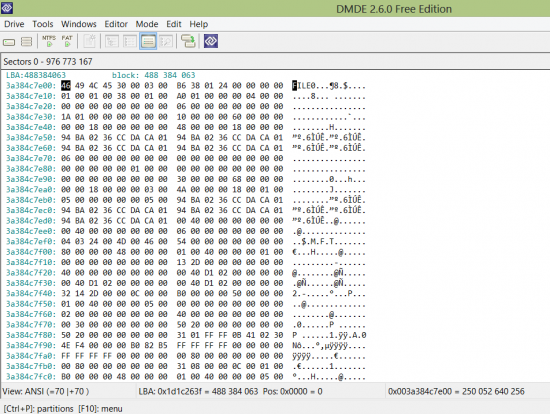The image size is (550, 414).
Task: Click the DMDE application icon in title bar
Action: (x=7, y=8)
